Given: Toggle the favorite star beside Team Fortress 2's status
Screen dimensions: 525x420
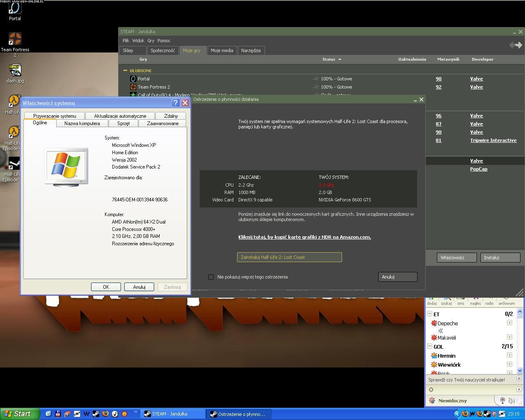Looking at the screenshot, I should pyautogui.click(x=316, y=87).
